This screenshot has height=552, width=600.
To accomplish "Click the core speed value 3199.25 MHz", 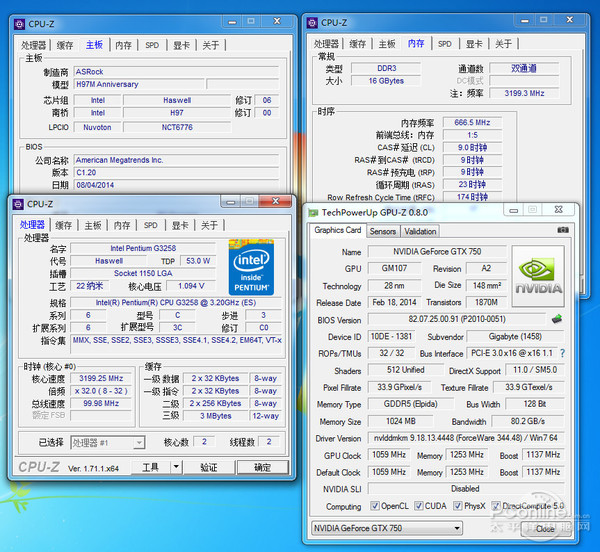I will click(x=101, y=379).
